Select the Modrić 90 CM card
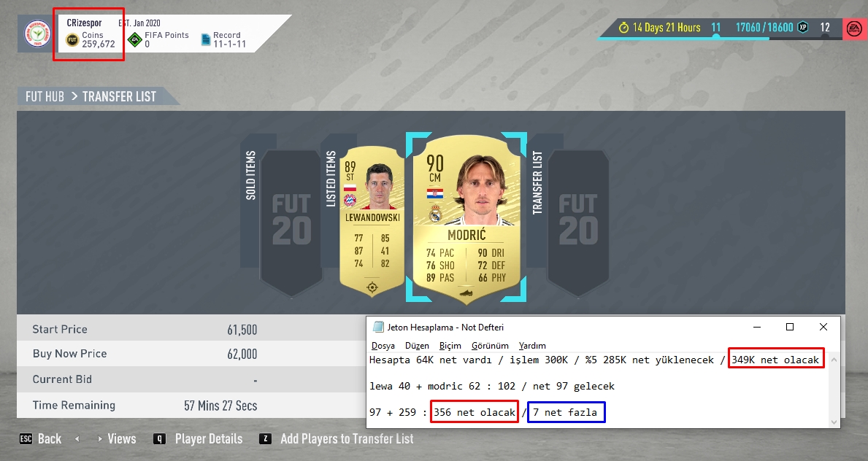Screen dimensions: 868x461 tap(466, 219)
